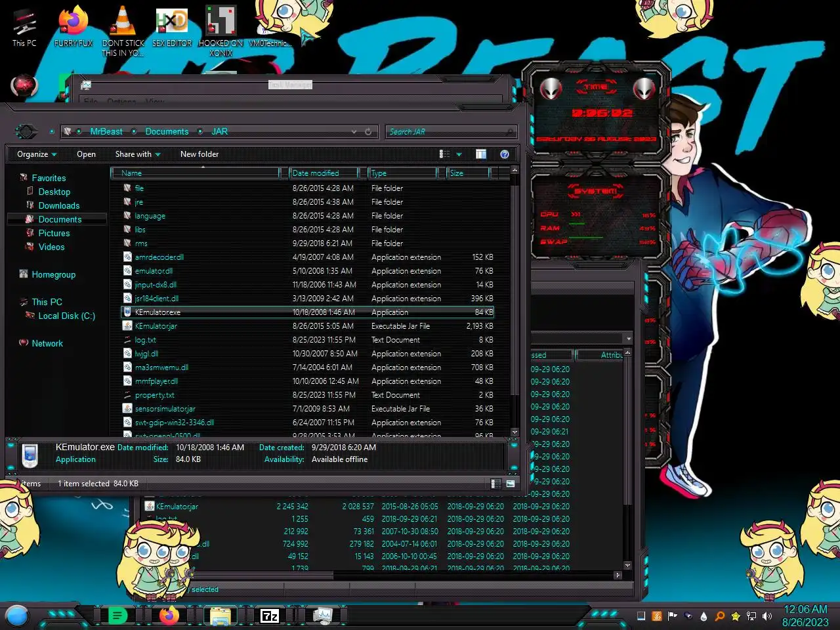Select Homegroup in the navigation pane

[x=53, y=274]
